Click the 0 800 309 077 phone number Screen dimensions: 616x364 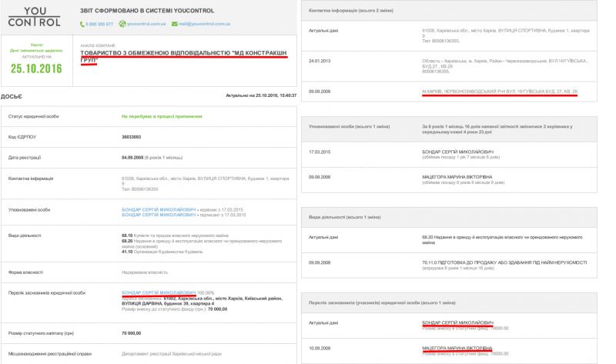point(100,25)
